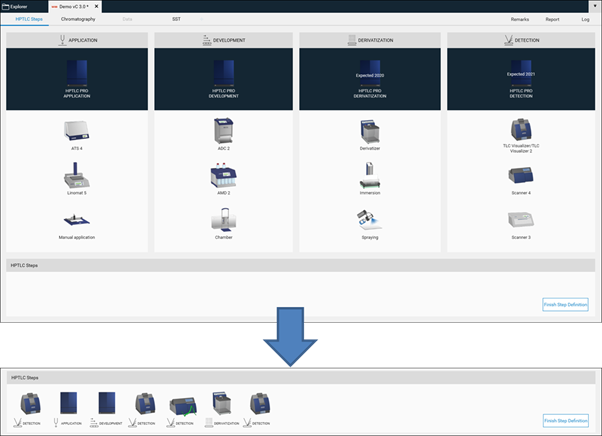Click the DEVELOPMENT column header

pos(223,40)
